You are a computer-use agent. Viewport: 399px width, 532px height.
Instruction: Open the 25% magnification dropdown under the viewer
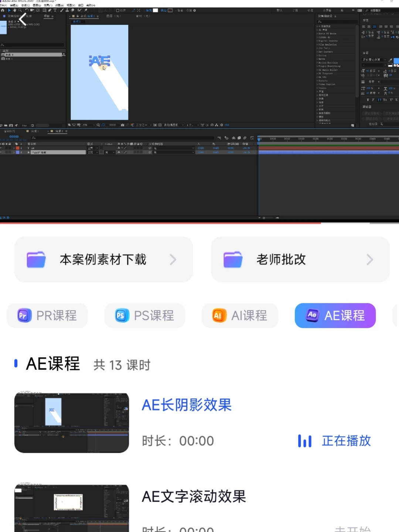tap(89, 125)
